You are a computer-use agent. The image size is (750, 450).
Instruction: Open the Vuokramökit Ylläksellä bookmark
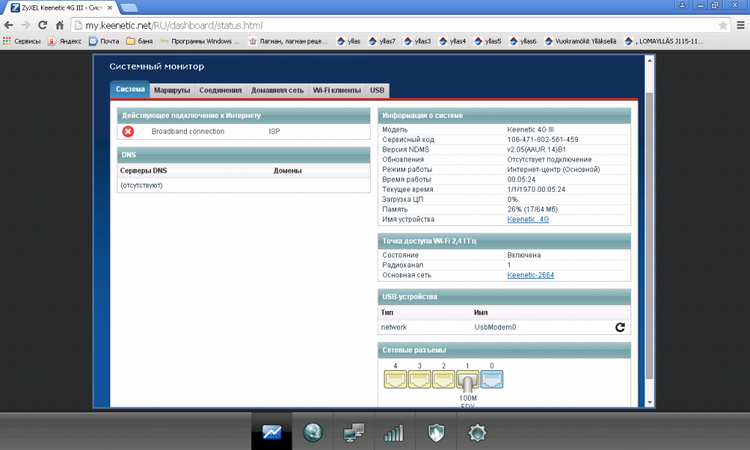(x=580, y=41)
